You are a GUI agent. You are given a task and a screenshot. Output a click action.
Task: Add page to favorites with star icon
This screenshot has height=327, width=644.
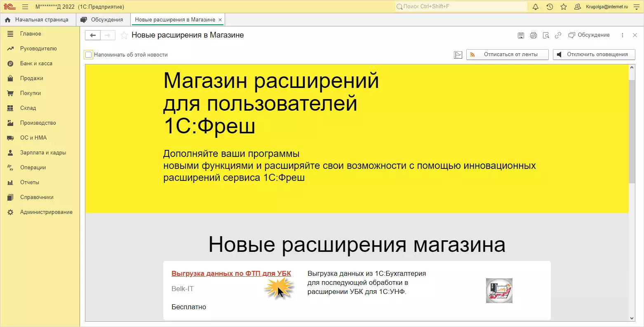click(124, 36)
